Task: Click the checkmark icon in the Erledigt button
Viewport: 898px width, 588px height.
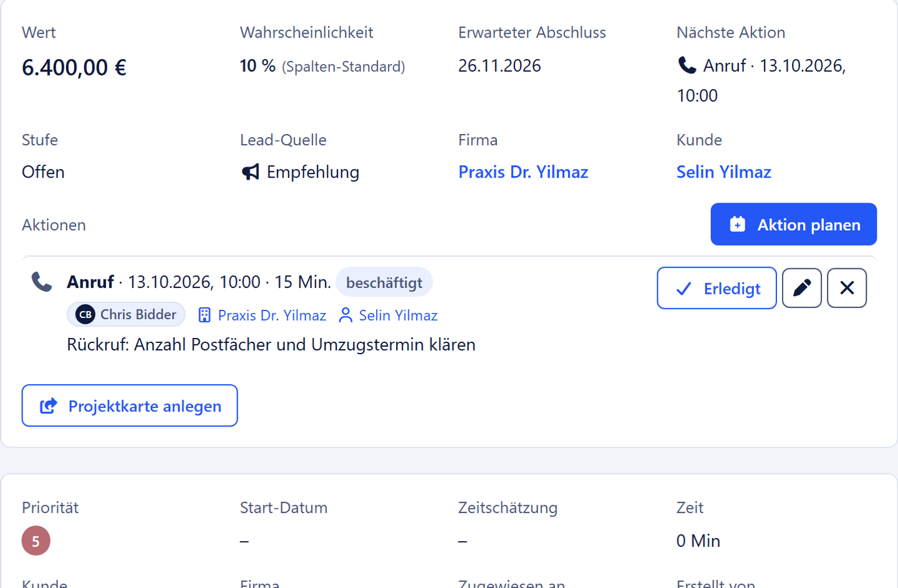Action: click(x=683, y=289)
